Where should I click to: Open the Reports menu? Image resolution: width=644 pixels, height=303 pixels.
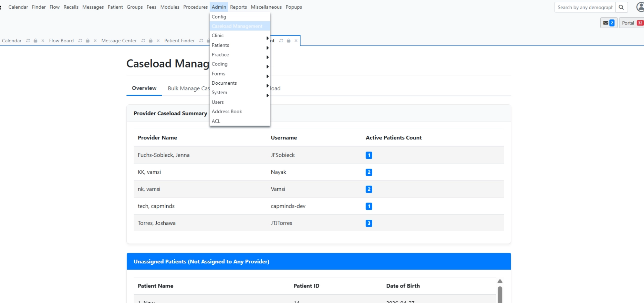tap(238, 7)
